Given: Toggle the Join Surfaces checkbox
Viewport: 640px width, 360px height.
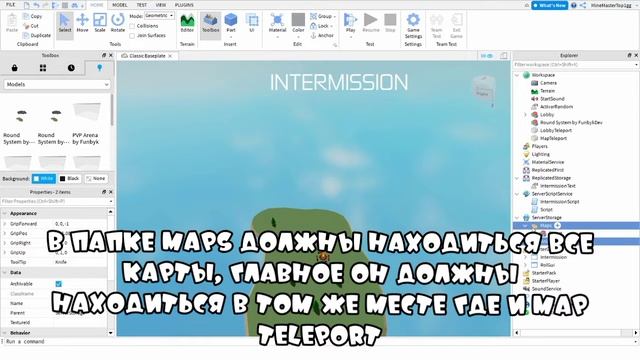Looking at the screenshot, I should point(132,36).
